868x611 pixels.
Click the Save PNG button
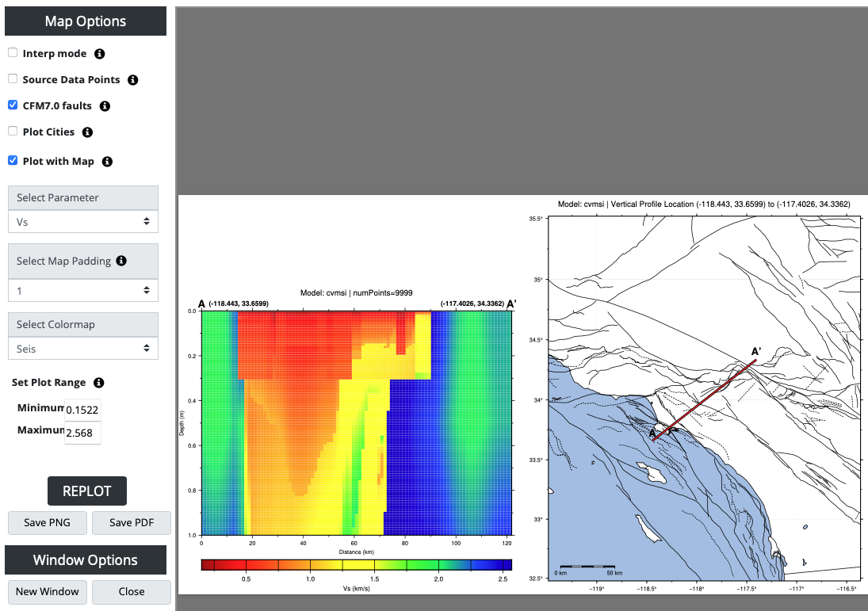click(47, 523)
